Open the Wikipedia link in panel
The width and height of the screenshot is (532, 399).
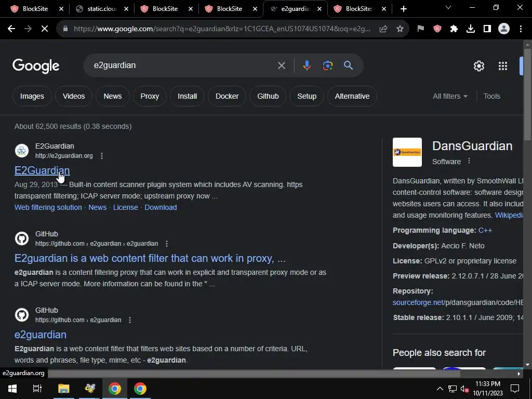click(509, 215)
